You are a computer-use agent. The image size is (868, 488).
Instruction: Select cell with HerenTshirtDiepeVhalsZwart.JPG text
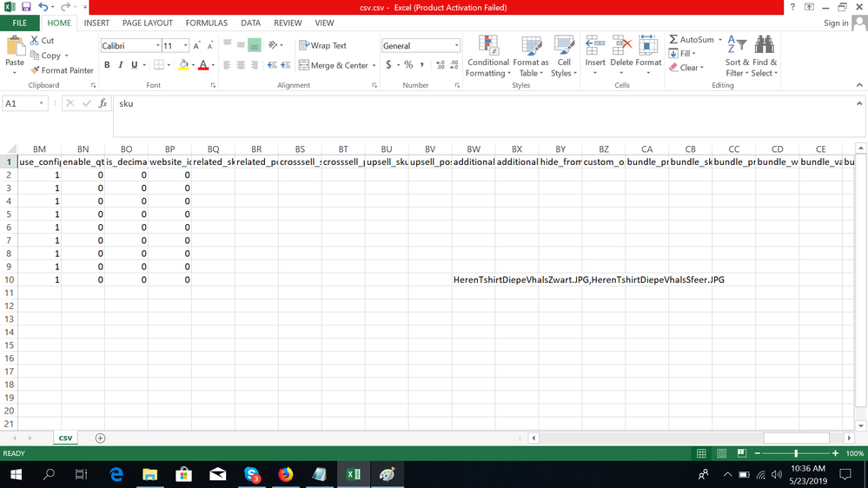tap(474, 280)
